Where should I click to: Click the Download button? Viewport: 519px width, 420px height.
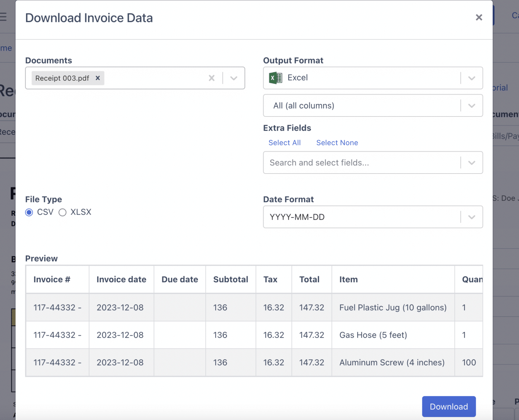(x=449, y=406)
